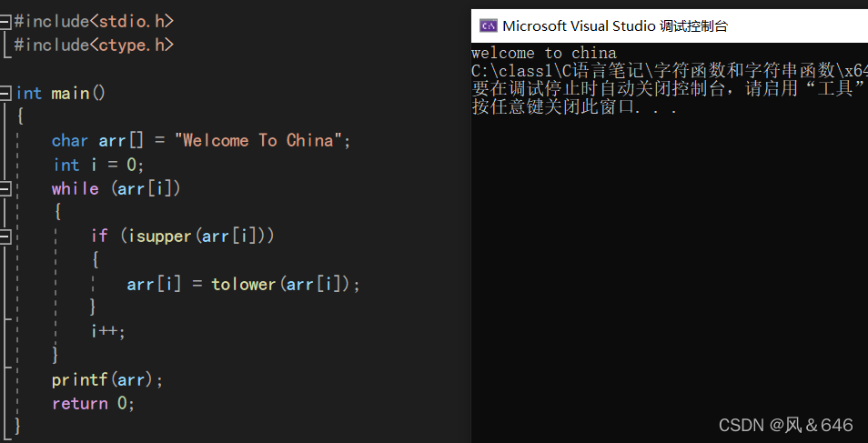Place cursor on the i++ statement
The width and height of the screenshot is (868, 443).
tap(107, 331)
